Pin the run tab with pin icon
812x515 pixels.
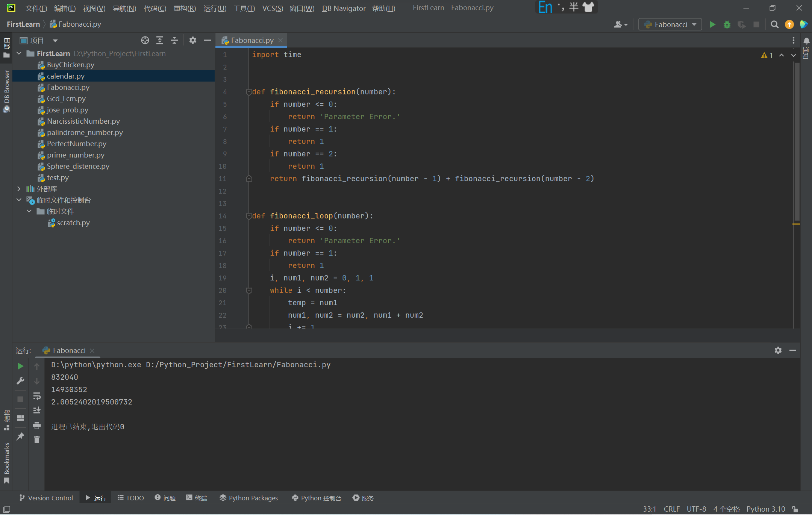[20, 436]
